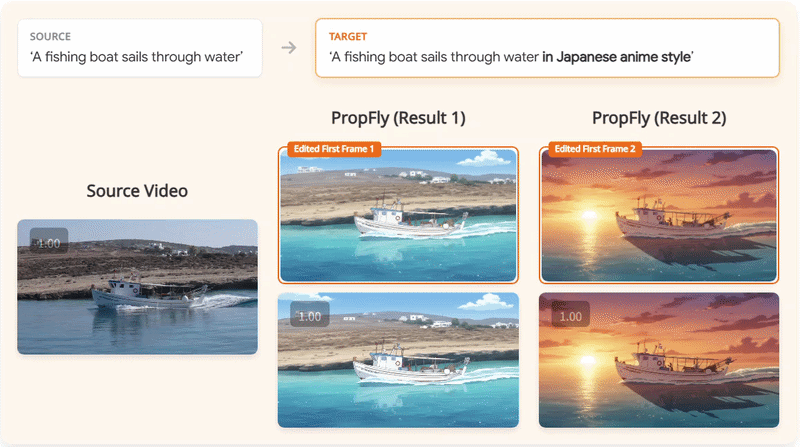Image resolution: width=800 pixels, height=447 pixels.
Task: Play the Result 1 output video
Action: click(398, 360)
